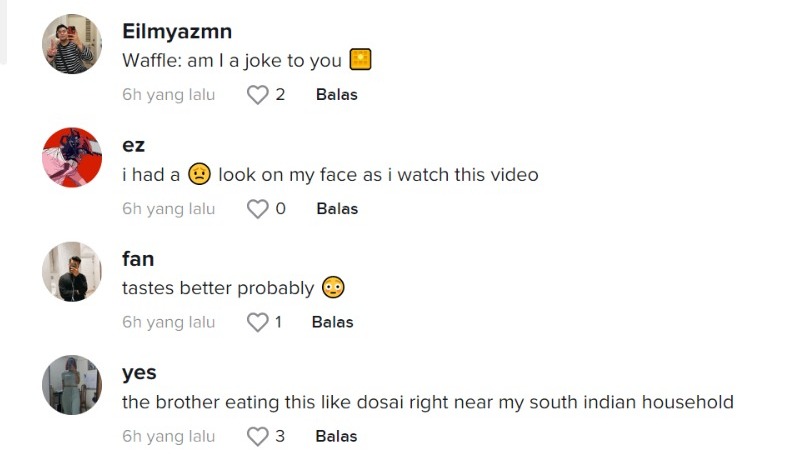This screenshot has height=462, width=795.
Task: Click the dosai comment text
Action: (427, 402)
